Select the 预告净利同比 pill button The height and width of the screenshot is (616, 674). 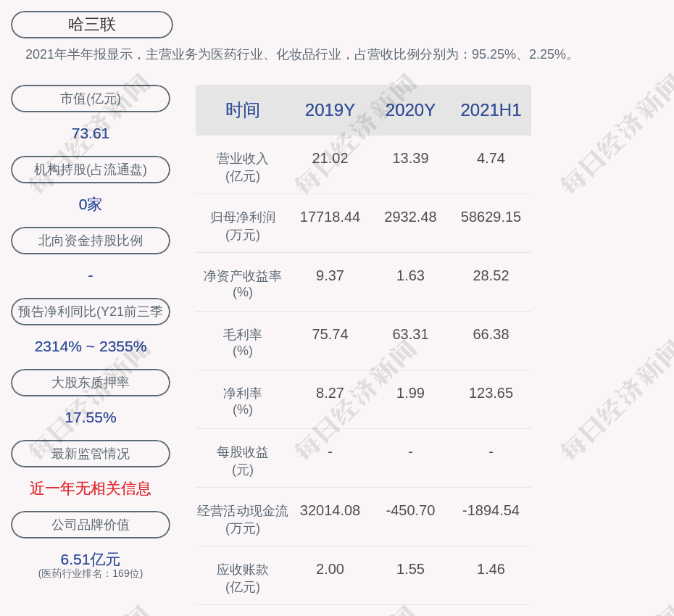point(91,312)
